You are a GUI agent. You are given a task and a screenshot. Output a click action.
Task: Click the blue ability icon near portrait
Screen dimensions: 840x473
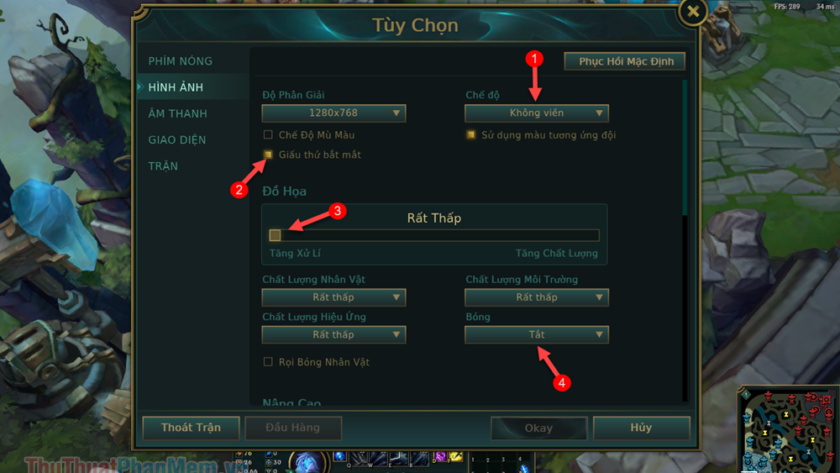pyautogui.click(x=340, y=456)
